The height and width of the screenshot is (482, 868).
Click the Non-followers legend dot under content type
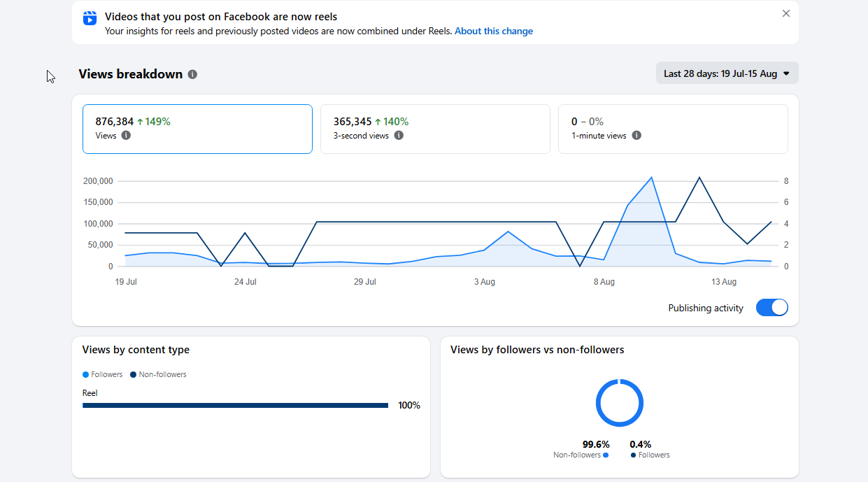point(133,375)
